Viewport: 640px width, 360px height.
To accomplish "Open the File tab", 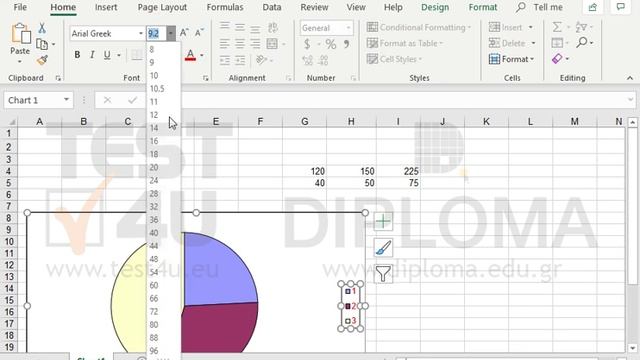I will 20,7.
